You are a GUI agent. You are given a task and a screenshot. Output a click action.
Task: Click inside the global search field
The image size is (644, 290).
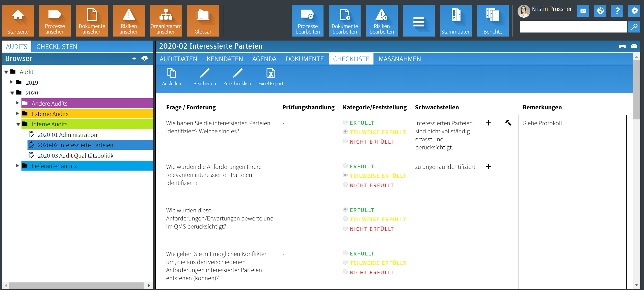pyautogui.click(x=573, y=26)
